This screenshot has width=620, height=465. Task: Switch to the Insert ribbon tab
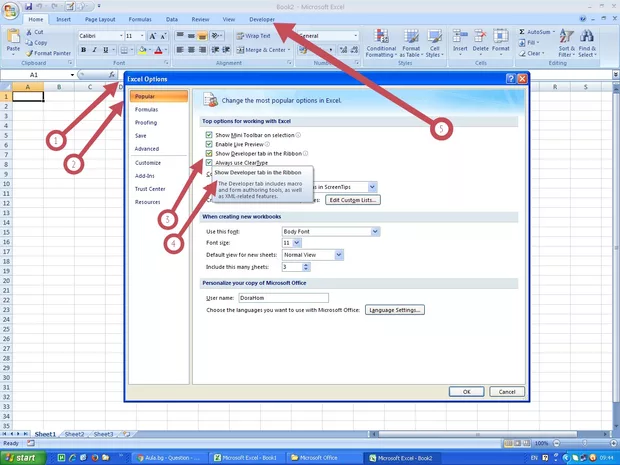click(63, 19)
